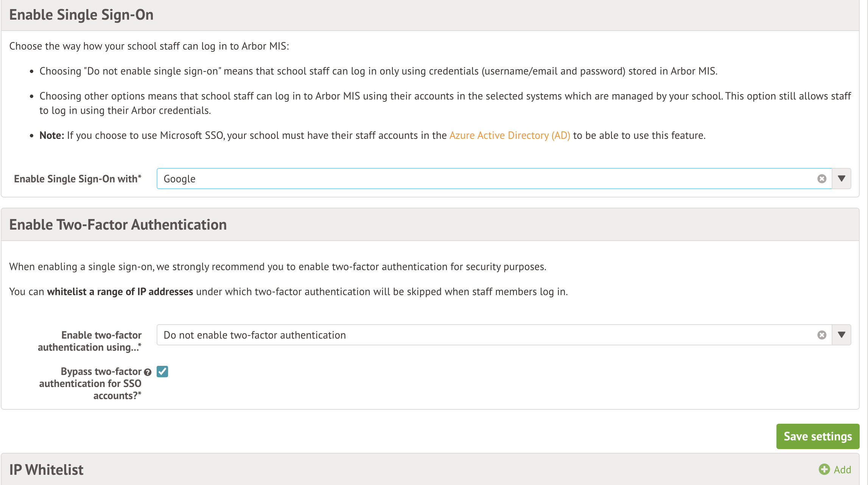Click the help icon beside Bypass two-factor
The image size is (868, 485).
coord(148,372)
